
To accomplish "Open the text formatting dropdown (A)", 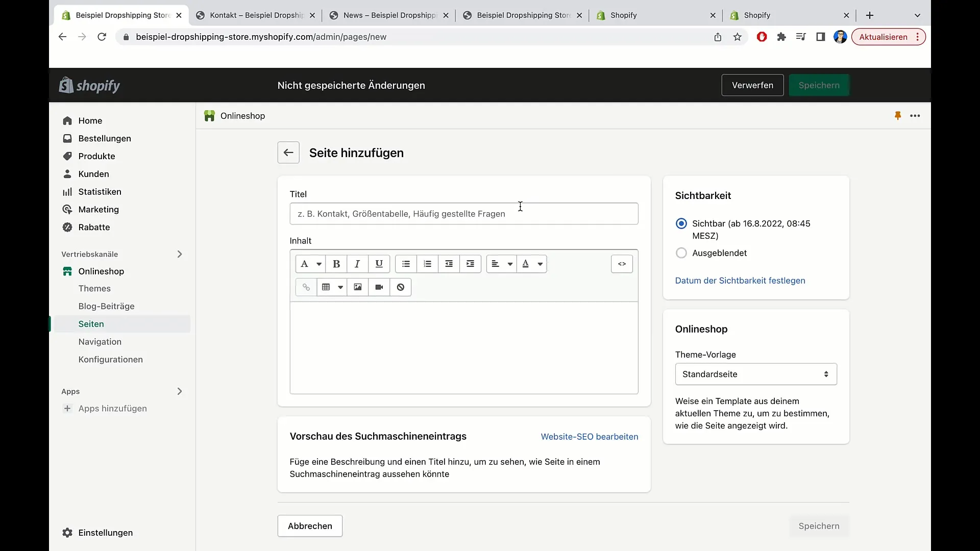I will (x=310, y=264).
